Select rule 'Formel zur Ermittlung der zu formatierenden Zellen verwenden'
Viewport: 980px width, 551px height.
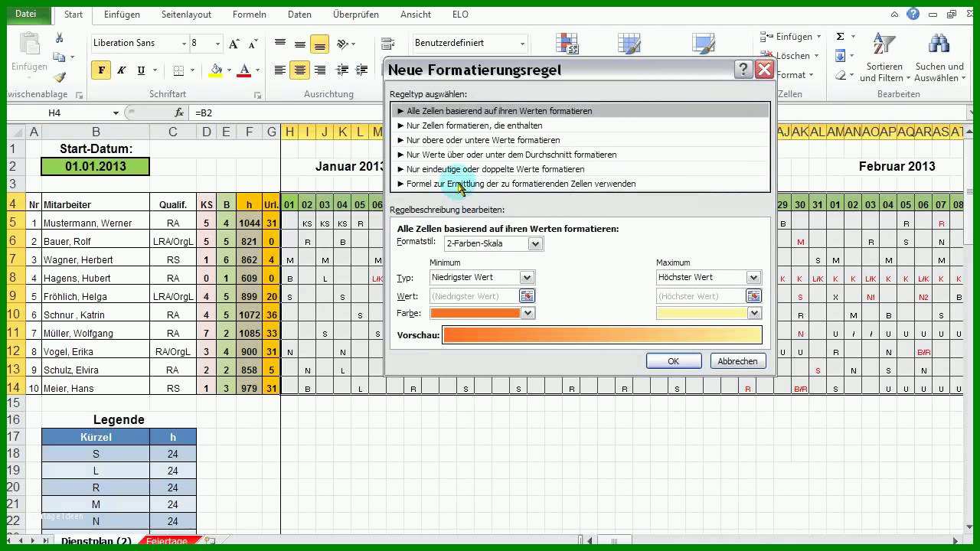click(580, 184)
